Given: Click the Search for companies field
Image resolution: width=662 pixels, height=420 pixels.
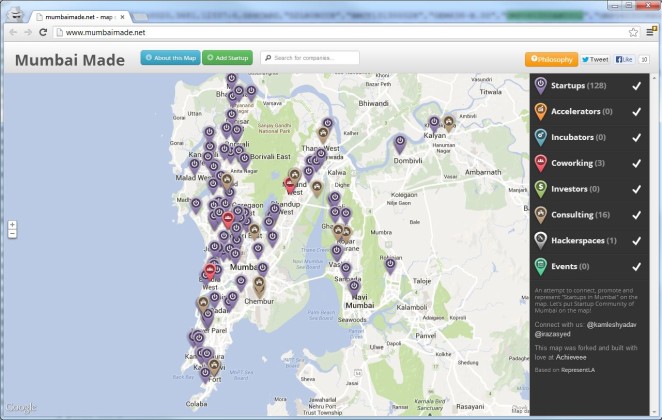Looking at the screenshot, I should tap(310, 58).
